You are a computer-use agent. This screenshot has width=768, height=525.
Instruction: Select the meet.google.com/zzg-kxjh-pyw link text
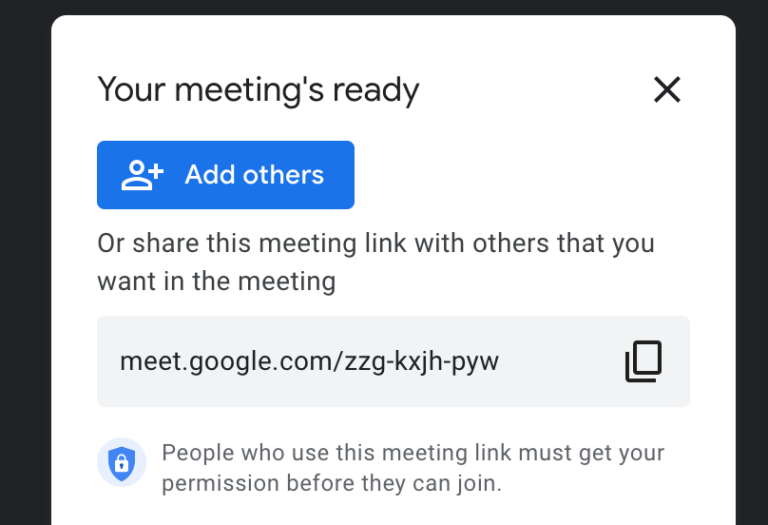pos(309,361)
